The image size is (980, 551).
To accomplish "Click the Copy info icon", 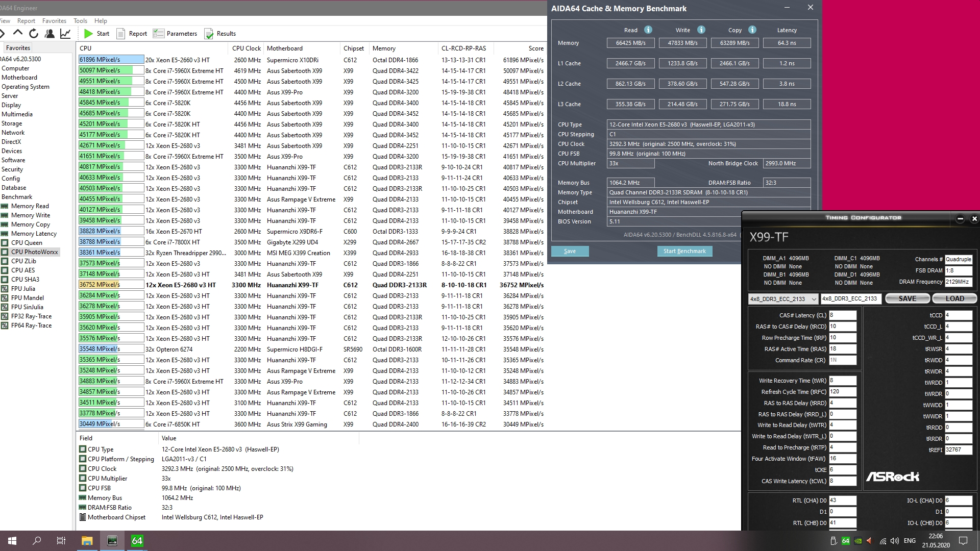I will [752, 30].
